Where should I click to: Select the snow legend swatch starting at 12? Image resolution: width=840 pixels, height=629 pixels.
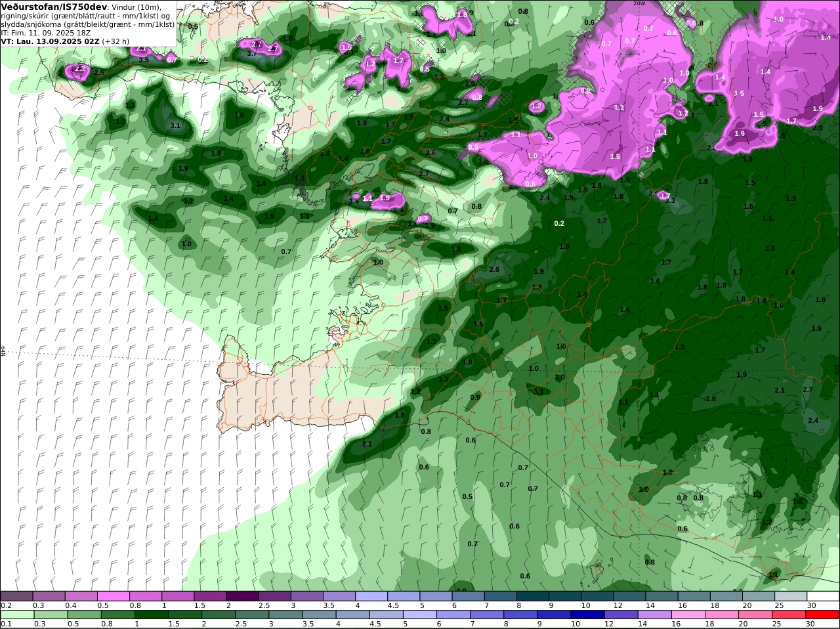point(630,596)
